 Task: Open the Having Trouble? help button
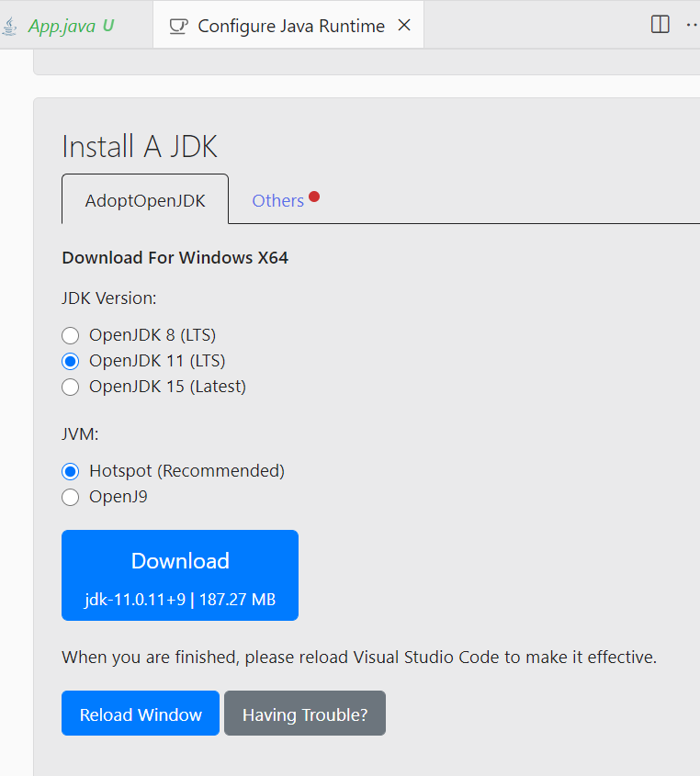click(305, 714)
